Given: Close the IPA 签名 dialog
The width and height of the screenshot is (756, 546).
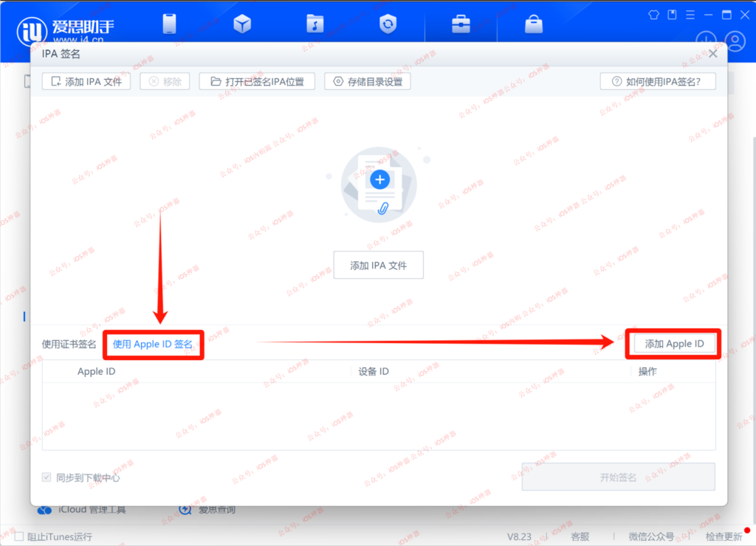Looking at the screenshot, I should click(x=713, y=53).
